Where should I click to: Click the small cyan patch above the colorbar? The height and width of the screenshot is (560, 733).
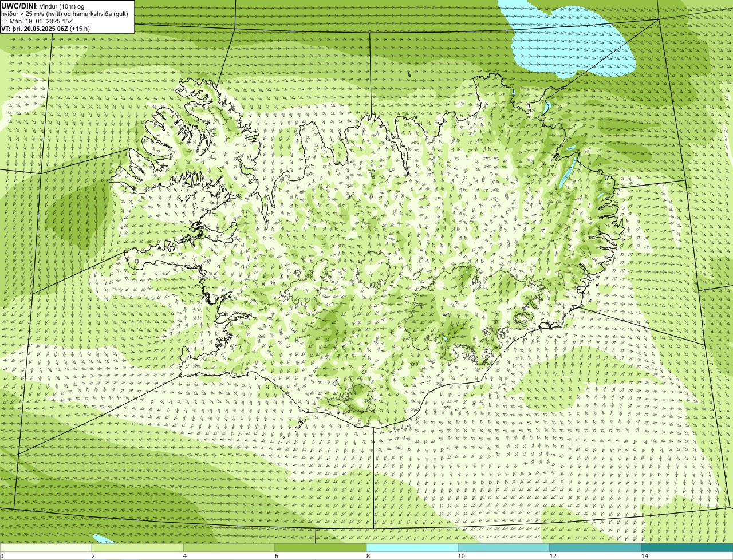[103, 539]
